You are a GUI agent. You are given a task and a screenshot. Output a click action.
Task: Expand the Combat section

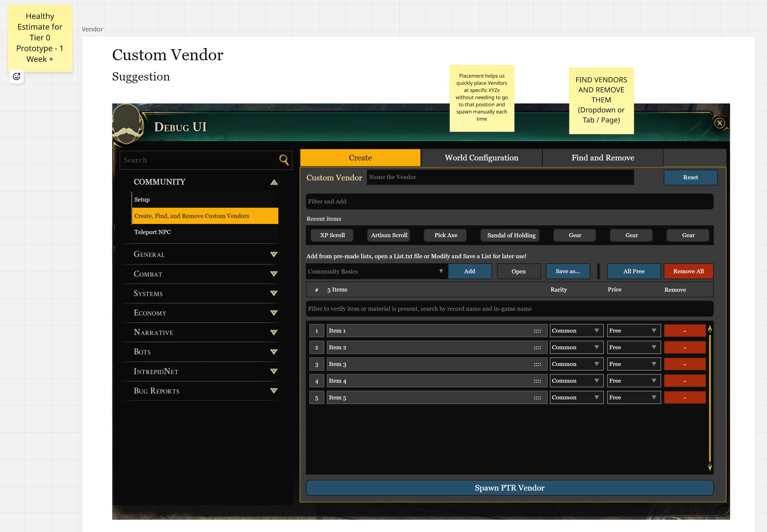point(274,274)
